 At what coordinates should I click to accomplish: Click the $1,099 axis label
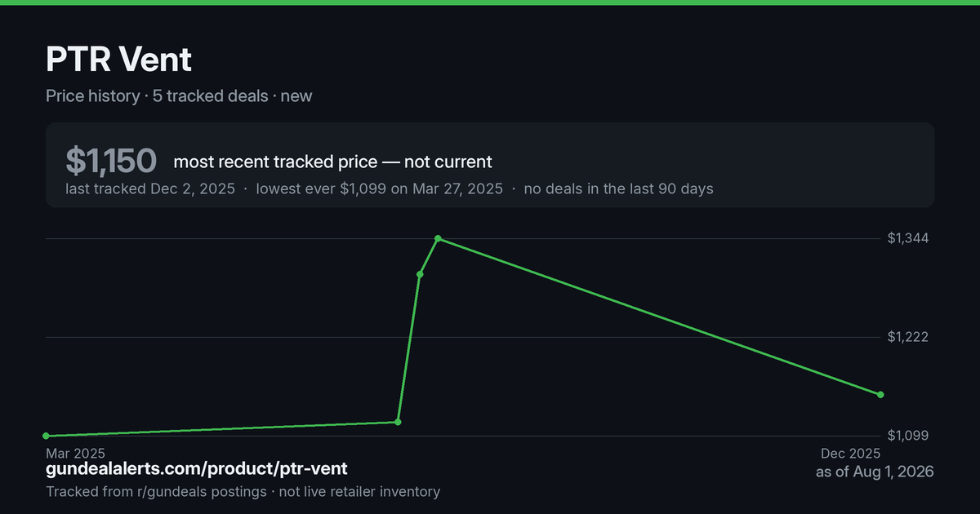[x=908, y=436]
